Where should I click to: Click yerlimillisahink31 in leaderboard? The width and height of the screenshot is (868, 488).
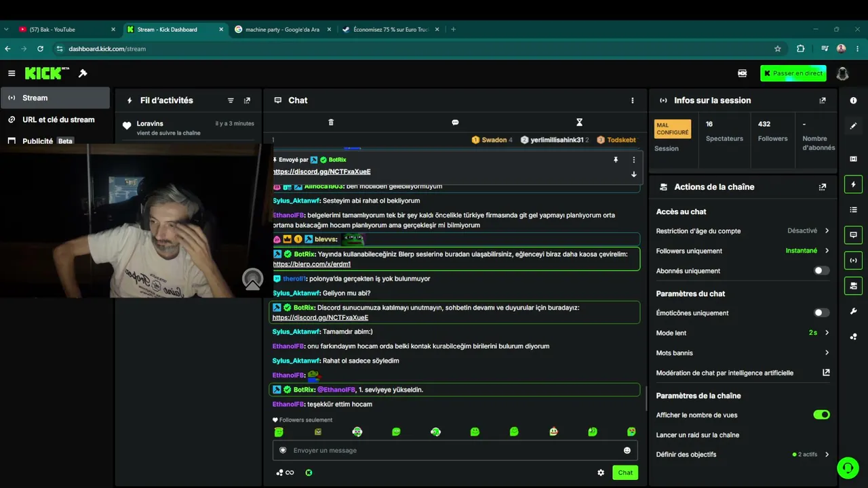[554, 140]
